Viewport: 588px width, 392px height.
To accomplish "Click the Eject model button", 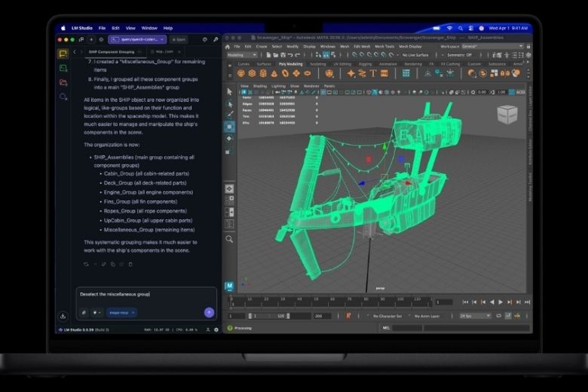I will coord(178,38).
